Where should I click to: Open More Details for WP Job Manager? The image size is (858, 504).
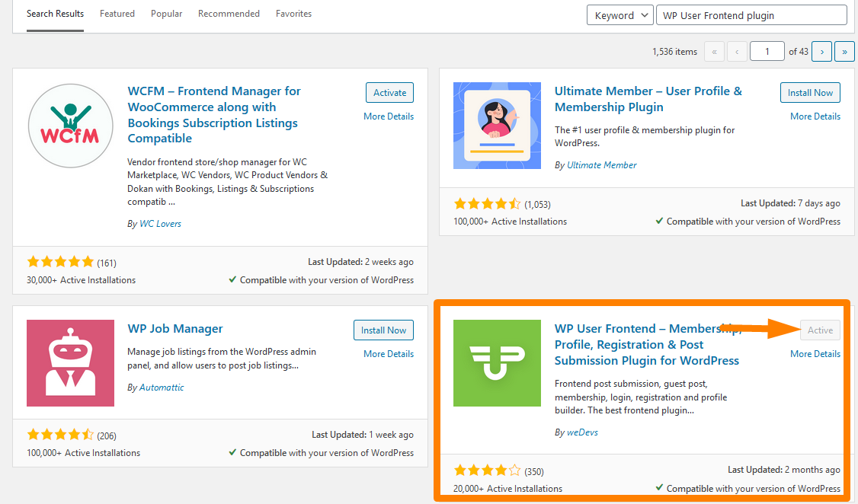(x=389, y=354)
